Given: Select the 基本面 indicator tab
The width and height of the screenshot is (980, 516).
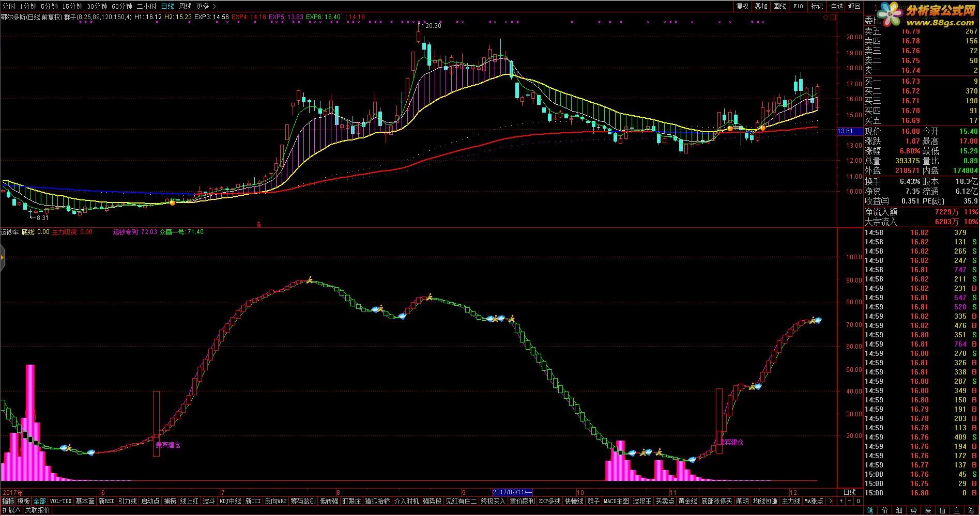Looking at the screenshot, I should point(85,501).
